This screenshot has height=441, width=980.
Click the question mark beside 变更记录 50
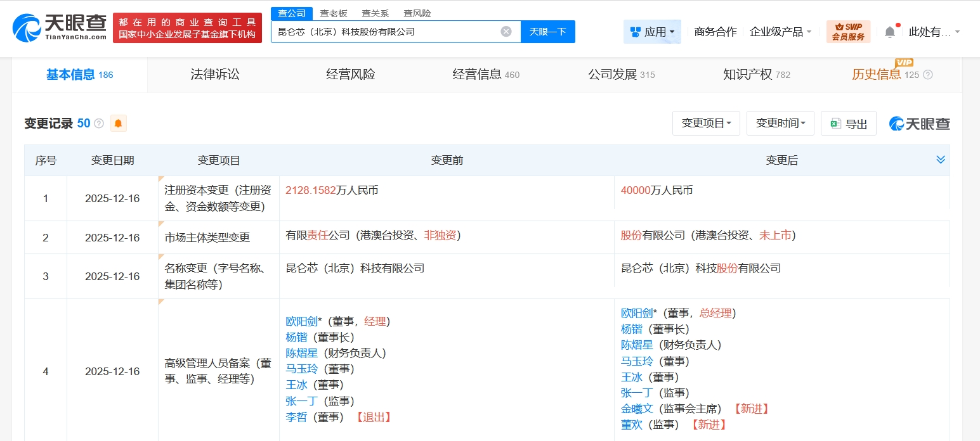(x=98, y=124)
